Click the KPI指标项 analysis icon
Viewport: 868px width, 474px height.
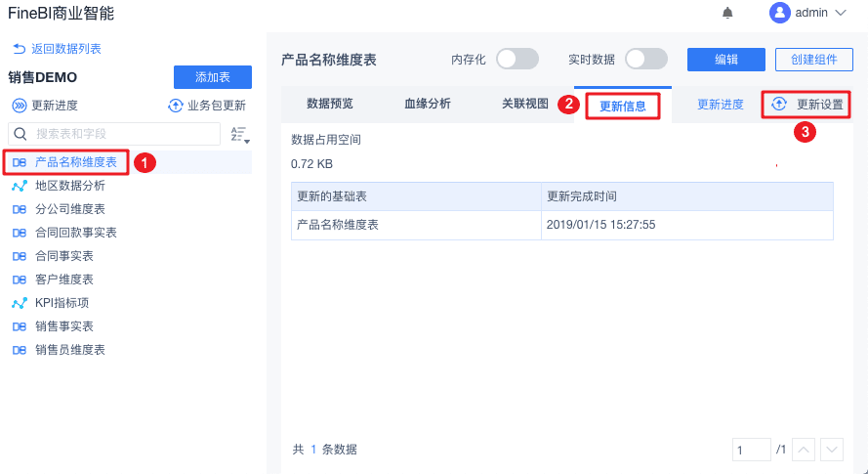(19, 303)
